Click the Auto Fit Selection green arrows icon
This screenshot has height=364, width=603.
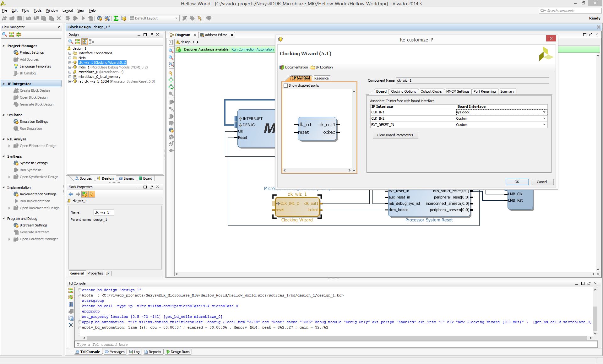point(171,80)
